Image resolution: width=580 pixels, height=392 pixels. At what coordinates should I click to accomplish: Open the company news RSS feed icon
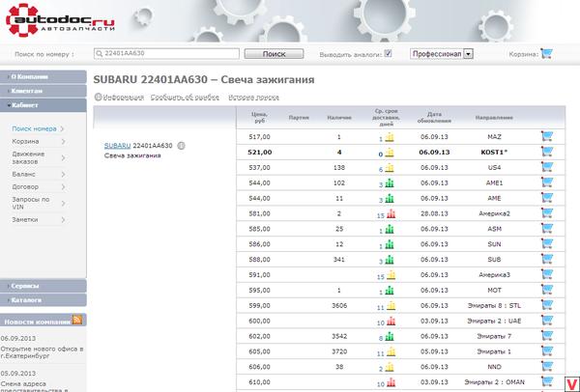tap(77, 320)
